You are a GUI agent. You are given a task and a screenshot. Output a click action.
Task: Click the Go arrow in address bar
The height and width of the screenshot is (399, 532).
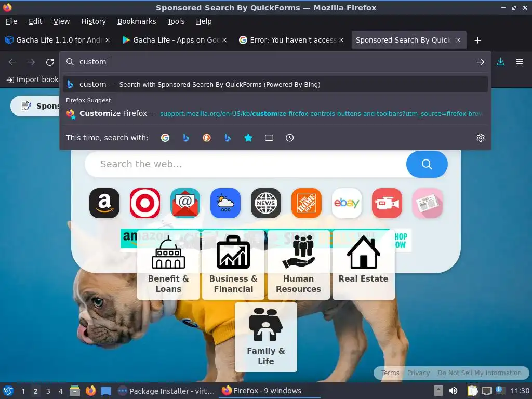point(481,62)
